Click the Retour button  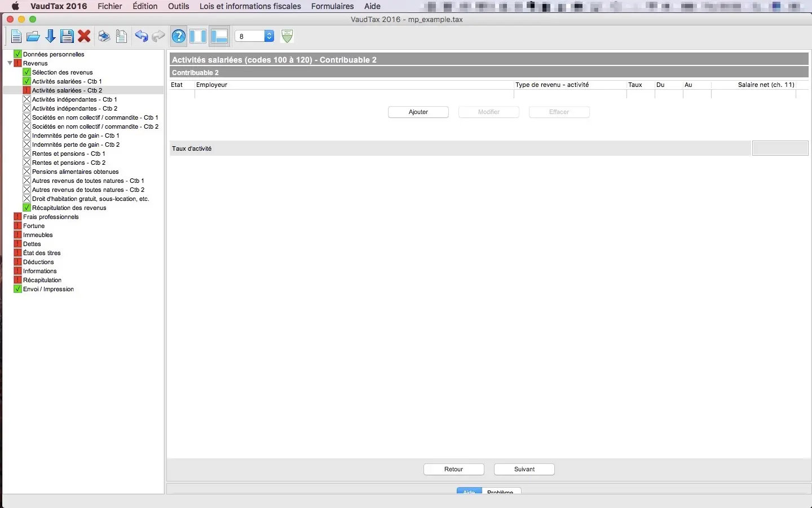454,469
